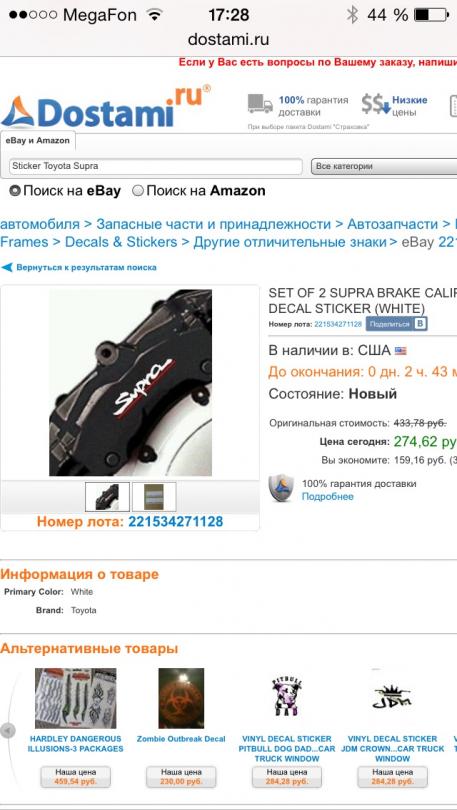Click the shield delivery guarantee icon

(x=281, y=488)
